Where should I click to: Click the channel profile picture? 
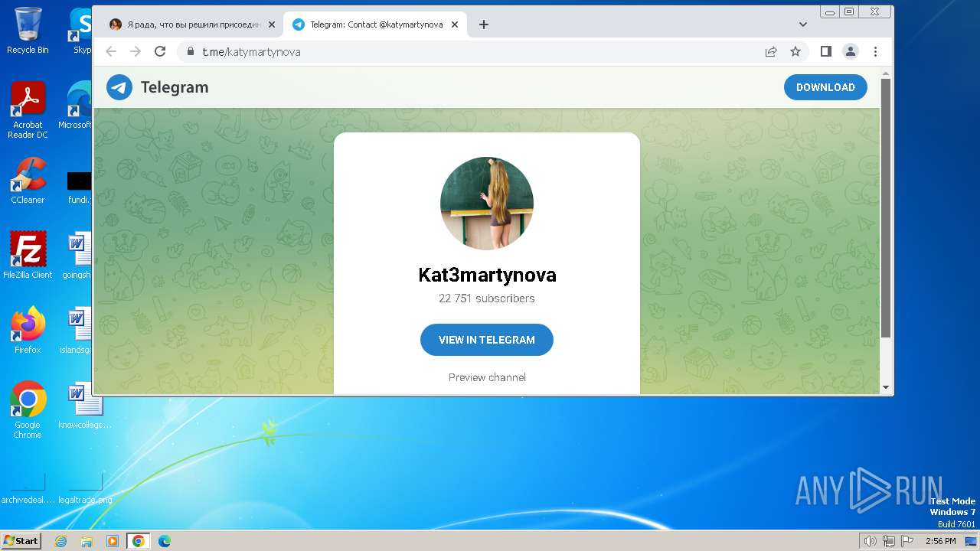coord(487,204)
